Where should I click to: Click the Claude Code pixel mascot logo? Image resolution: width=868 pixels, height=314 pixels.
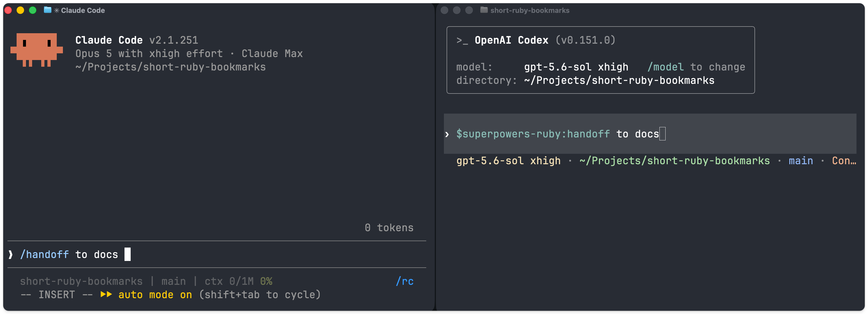(37, 50)
